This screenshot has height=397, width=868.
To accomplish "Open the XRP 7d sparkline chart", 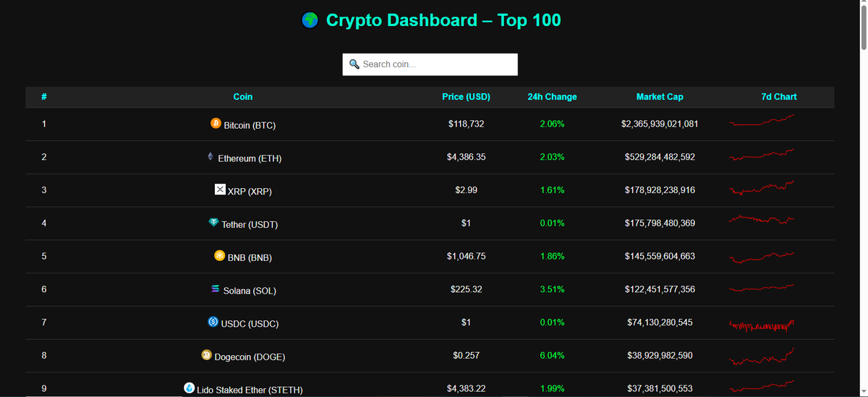I will click(762, 187).
